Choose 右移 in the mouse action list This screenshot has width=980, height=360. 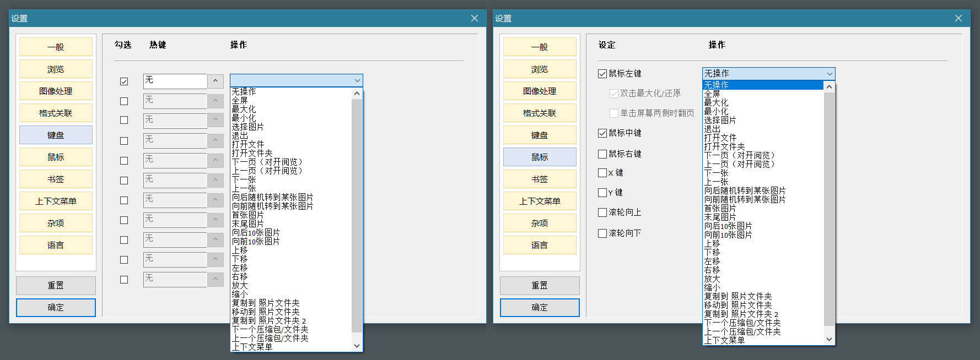click(x=763, y=270)
